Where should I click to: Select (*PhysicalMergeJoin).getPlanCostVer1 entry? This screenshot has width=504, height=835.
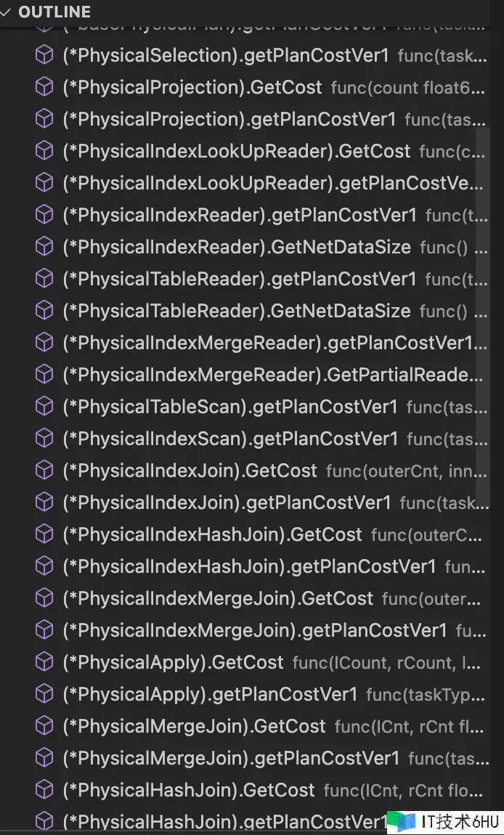231,758
